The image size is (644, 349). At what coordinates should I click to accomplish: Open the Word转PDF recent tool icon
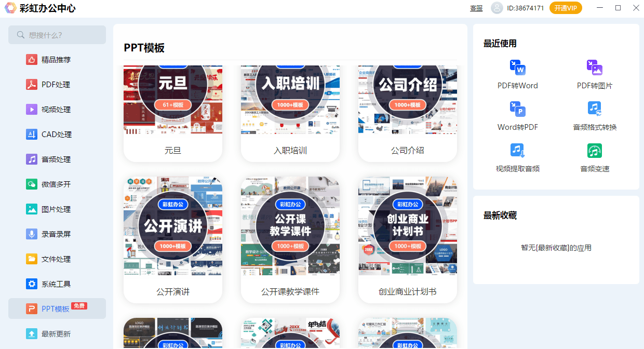coord(518,109)
